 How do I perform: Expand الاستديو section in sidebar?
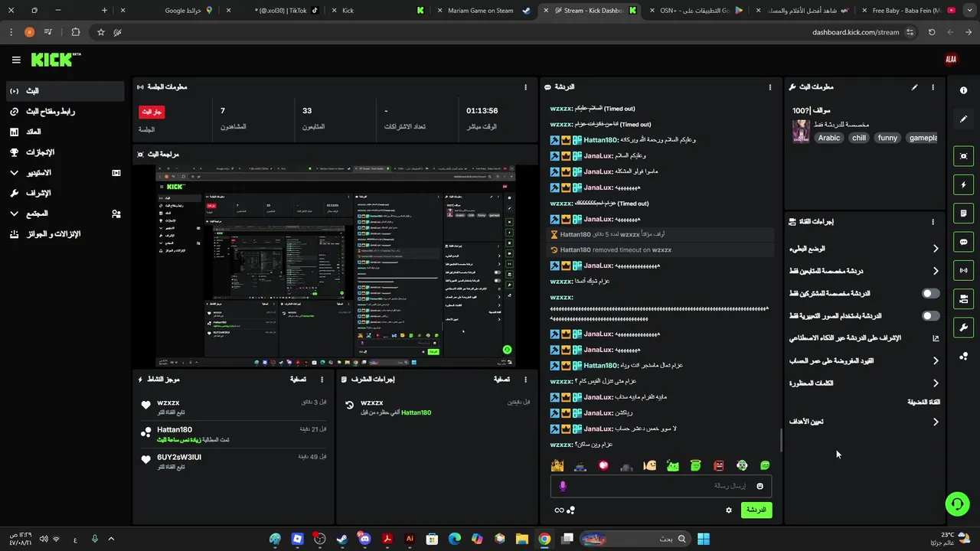[64, 173]
